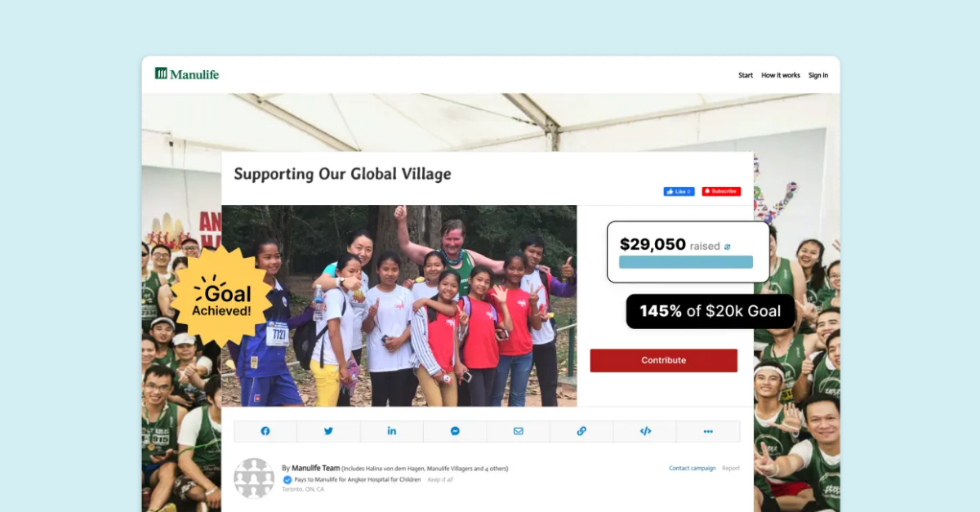Open How it works page
The height and width of the screenshot is (512, 980).
(x=781, y=75)
